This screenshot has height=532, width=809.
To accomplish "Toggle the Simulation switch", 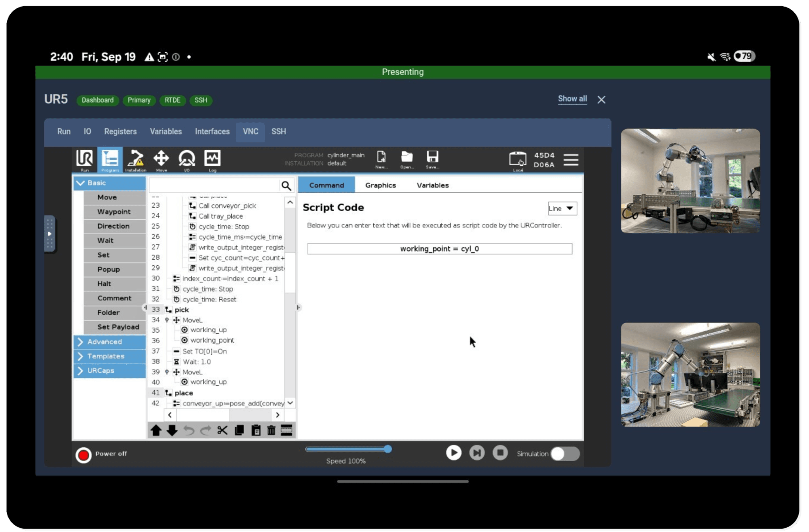I will coord(565,454).
